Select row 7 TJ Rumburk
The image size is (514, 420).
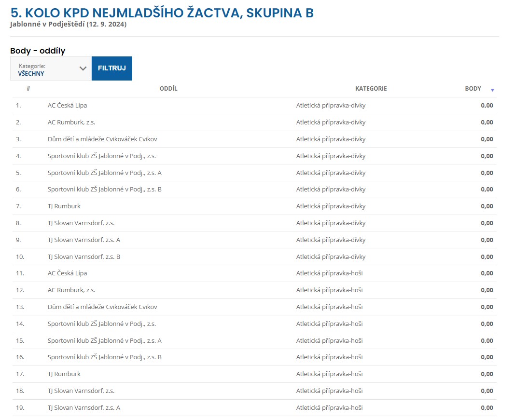(x=254, y=206)
